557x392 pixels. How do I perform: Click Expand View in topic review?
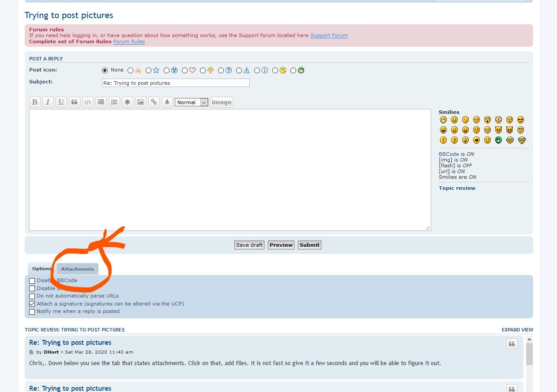517,330
